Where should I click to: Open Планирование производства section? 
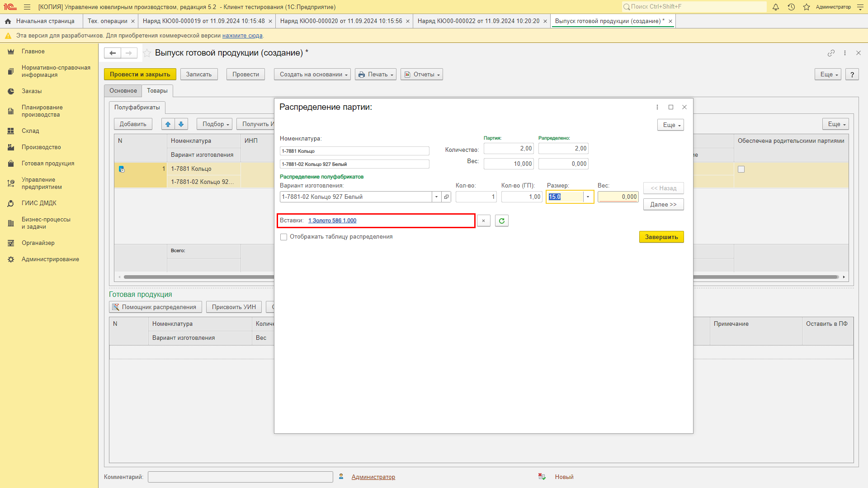click(42, 111)
